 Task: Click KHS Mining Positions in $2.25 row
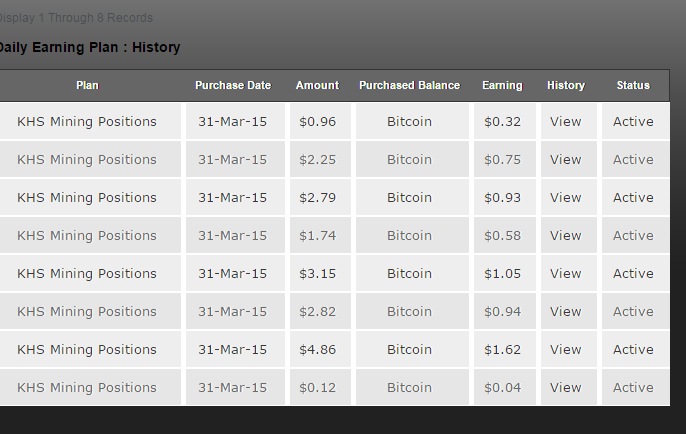click(x=87, y=160)
